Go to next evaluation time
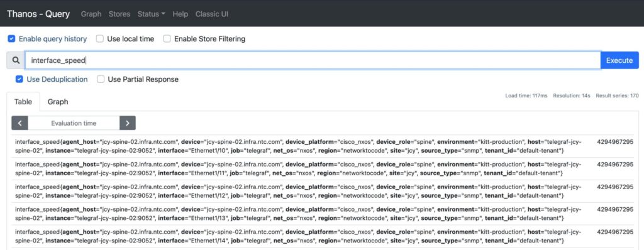Viewport: 644px width, 250px height. [127, 122]
